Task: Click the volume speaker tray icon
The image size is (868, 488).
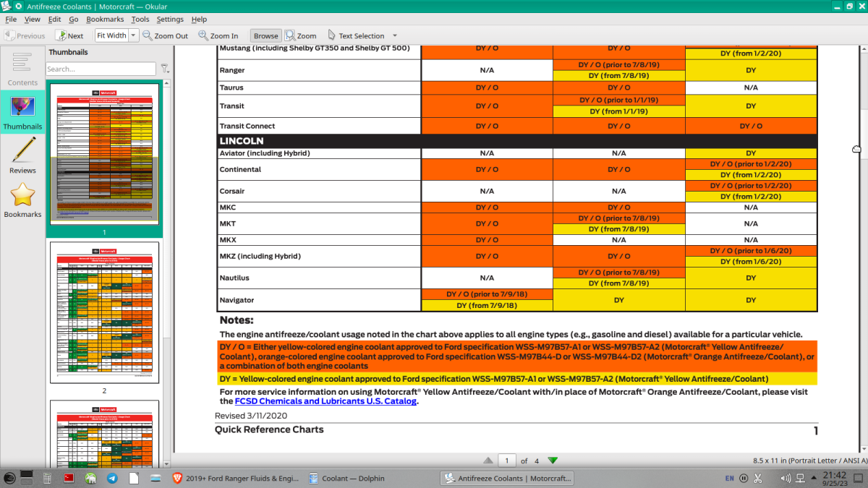Action: (x=786, y=478)
